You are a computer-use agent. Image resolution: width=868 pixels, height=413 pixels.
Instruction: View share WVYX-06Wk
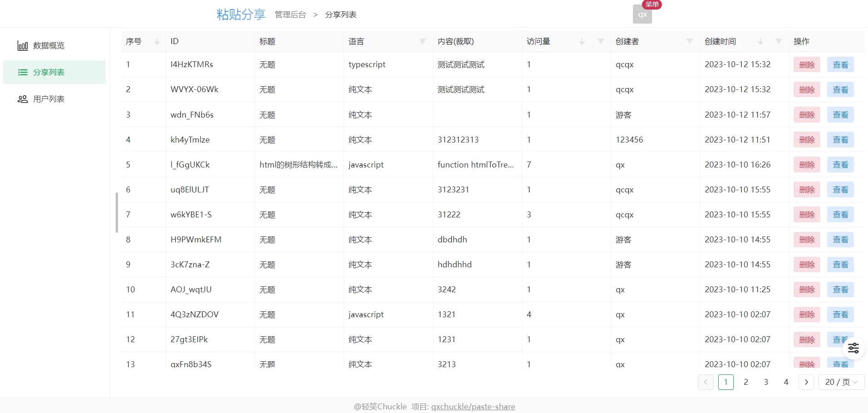840,90
